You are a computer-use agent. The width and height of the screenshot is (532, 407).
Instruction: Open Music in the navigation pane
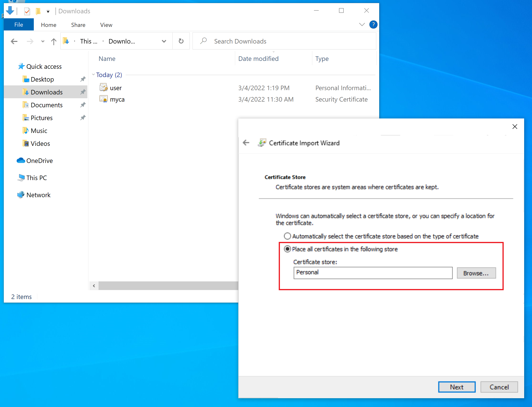(x=39, y=131)
